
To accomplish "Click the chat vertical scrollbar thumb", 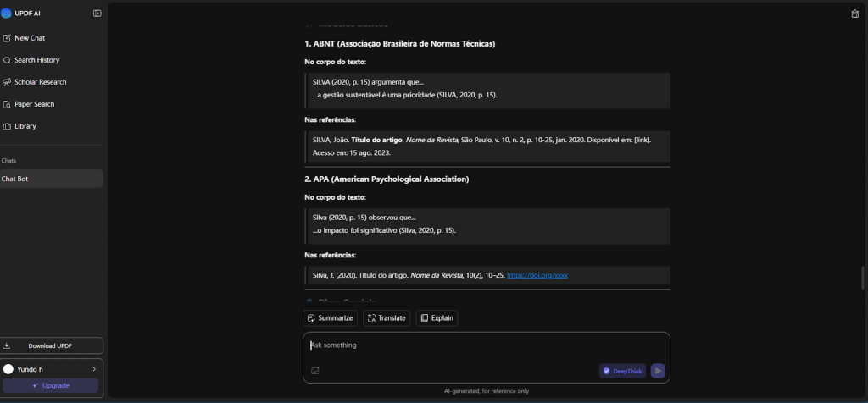I will point(862,278).
